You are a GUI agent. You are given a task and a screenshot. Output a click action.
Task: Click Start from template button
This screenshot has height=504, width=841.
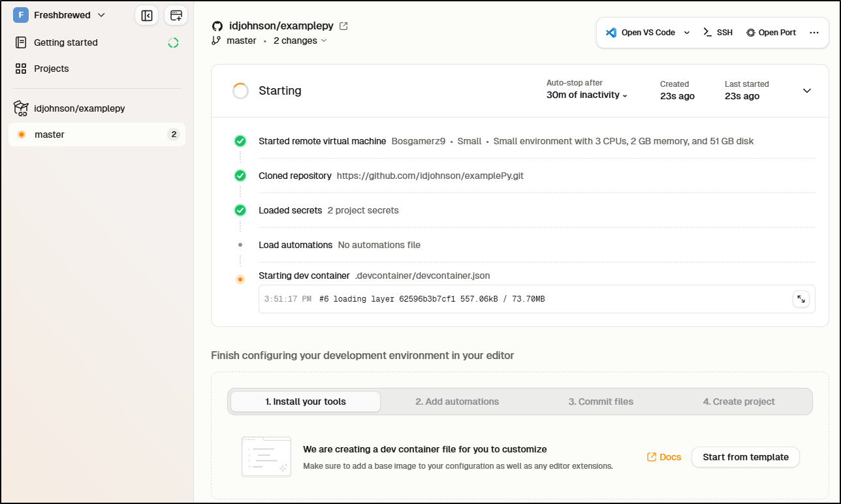click(x=746, y=457)
